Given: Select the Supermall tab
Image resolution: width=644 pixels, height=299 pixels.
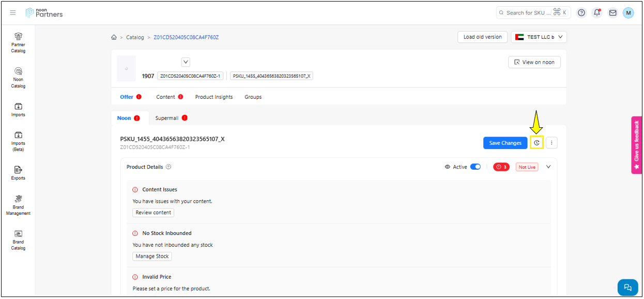Looking at the screenshot, I should click(x=167, y=118).
